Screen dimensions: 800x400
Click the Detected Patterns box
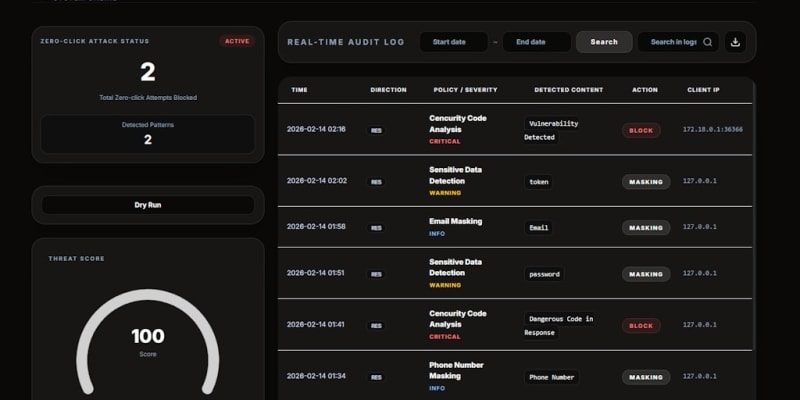(147, 134)
